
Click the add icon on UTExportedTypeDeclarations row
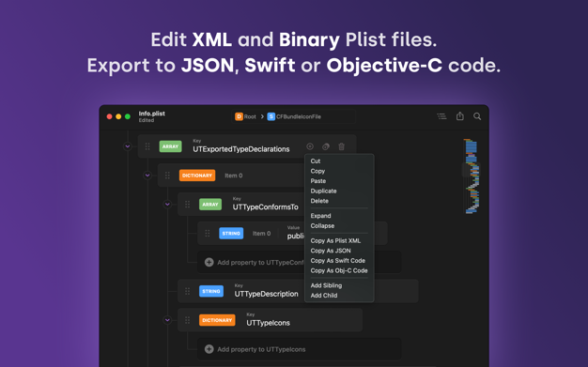point(310,146)
